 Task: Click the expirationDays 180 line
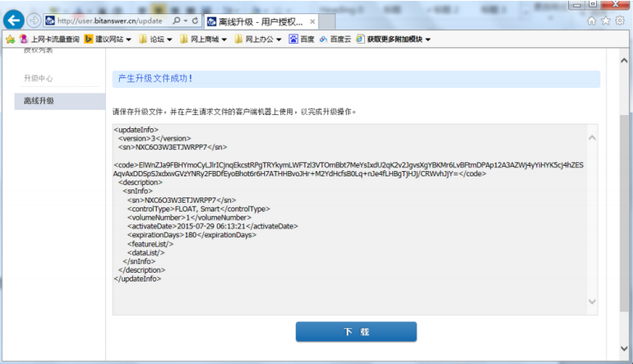[192, 235]
